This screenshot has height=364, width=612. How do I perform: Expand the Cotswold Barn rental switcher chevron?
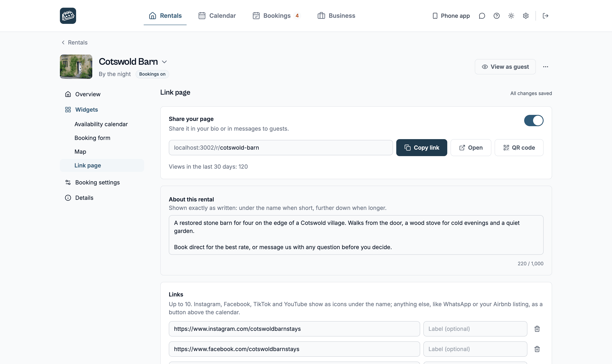164,62
